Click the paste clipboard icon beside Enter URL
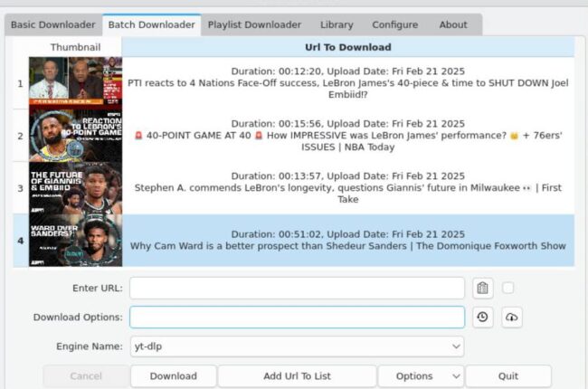The height and width of the screenshot is (389, 588). 483,289
